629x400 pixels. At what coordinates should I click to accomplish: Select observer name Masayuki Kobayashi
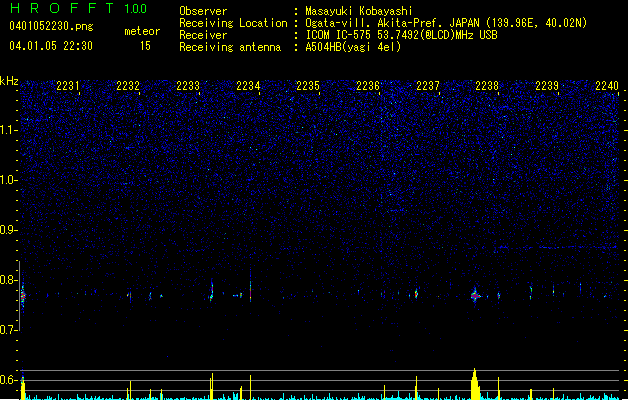pyautogui.click(x=359, y=11)
